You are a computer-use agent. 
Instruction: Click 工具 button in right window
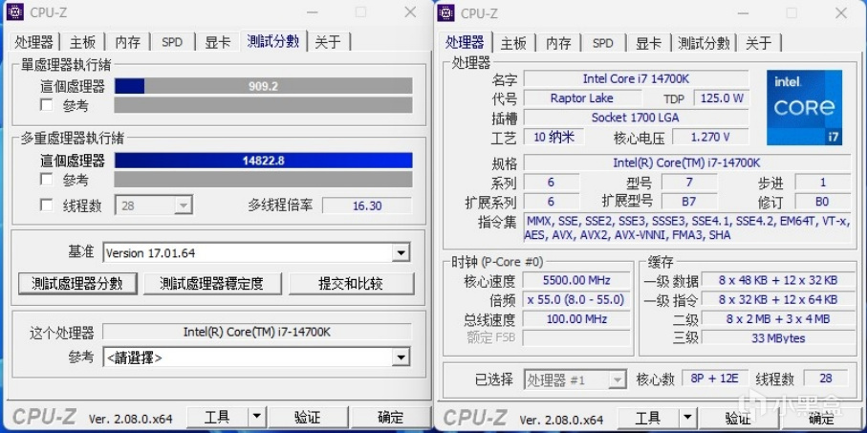[x=648, y=418]
